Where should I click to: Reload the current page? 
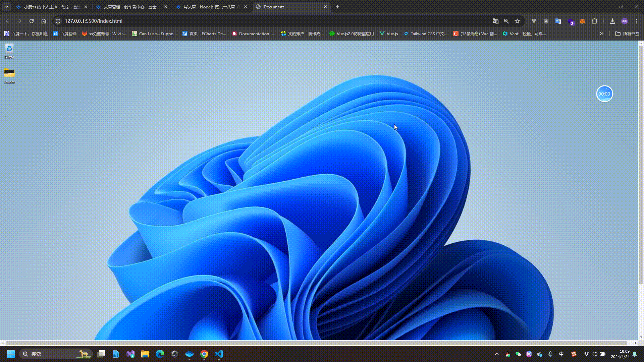[32, 21]
